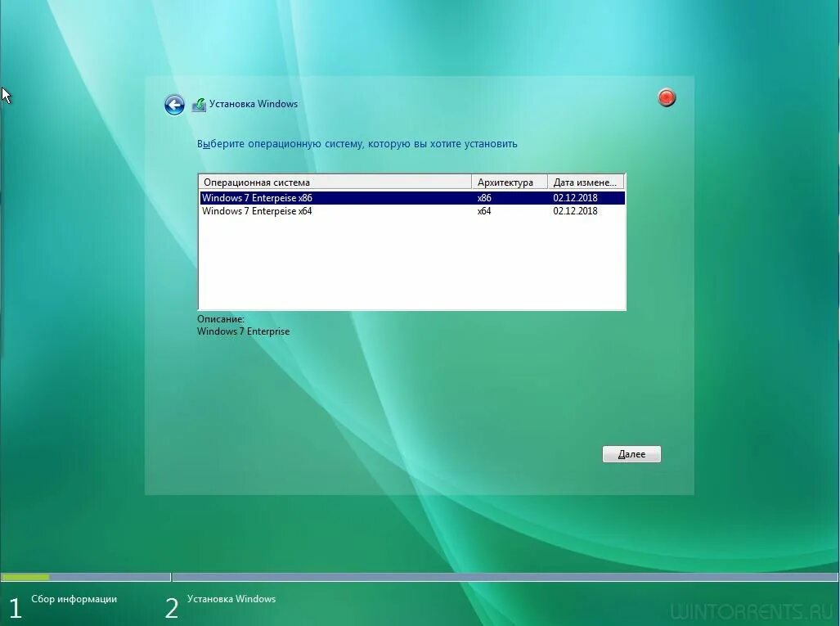Click the step 1 Сбор информации label
Image resolution: width=840 pixels, height=626 pixels.
[x=74, y=599]
